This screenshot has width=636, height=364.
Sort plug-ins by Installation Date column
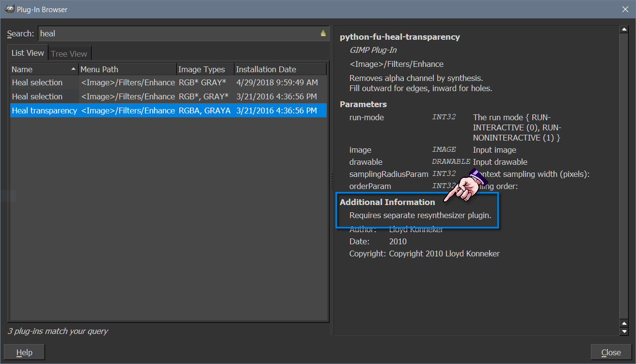point(280,68)
